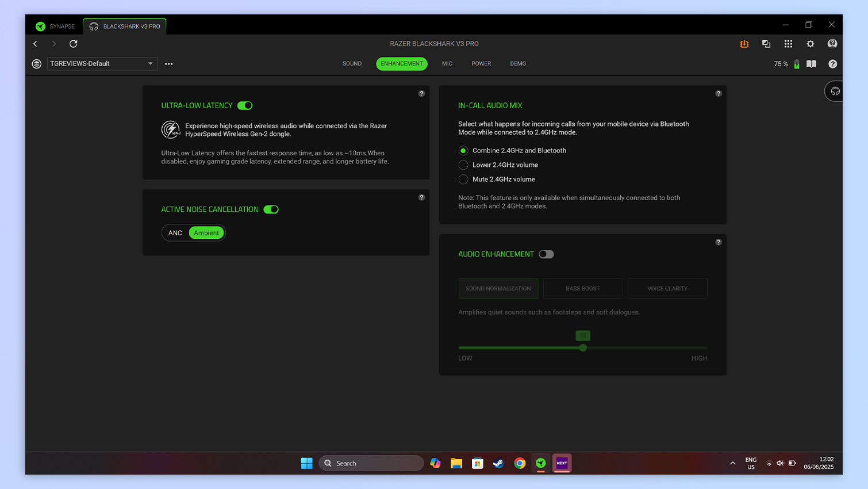Open the modules grid icon

[x=788, y=44]
